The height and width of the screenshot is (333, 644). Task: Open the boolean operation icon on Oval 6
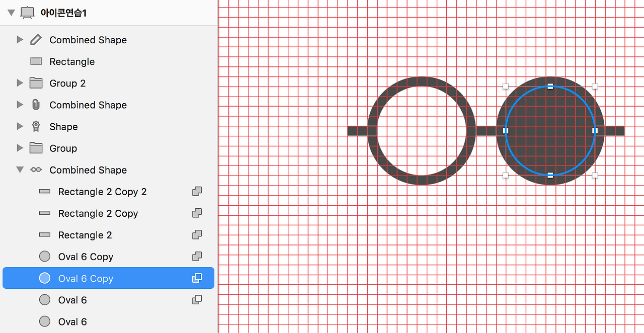coord(197,299)
